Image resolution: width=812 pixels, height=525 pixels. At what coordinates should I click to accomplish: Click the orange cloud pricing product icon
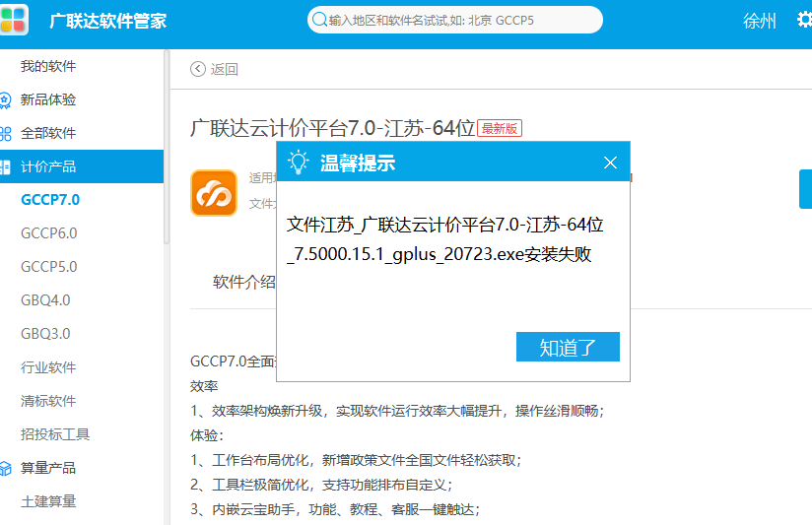(214, 193)
